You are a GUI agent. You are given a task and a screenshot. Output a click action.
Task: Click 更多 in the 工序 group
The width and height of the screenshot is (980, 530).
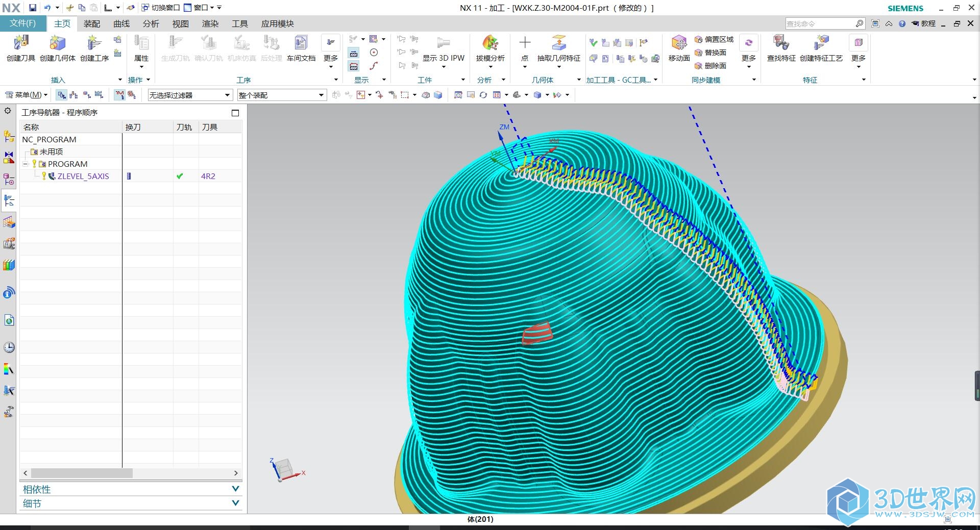pyautogui.click(x=331, y=51)
